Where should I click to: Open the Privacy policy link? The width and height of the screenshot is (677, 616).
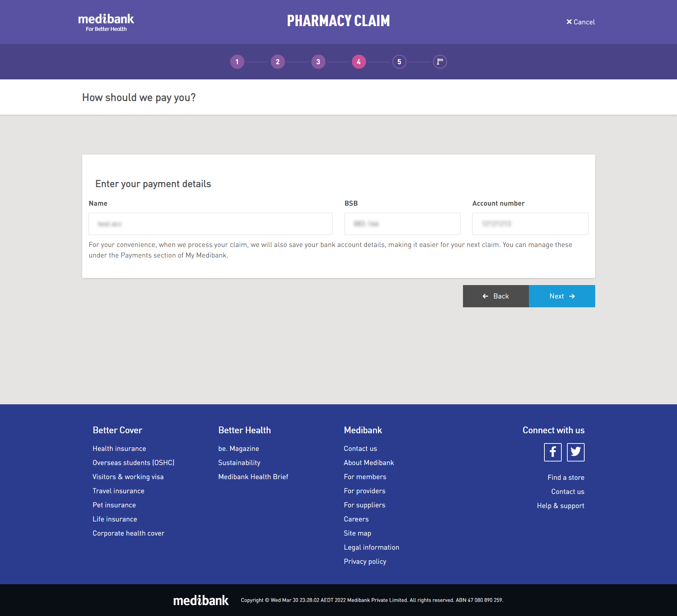(x=365, y=561)
